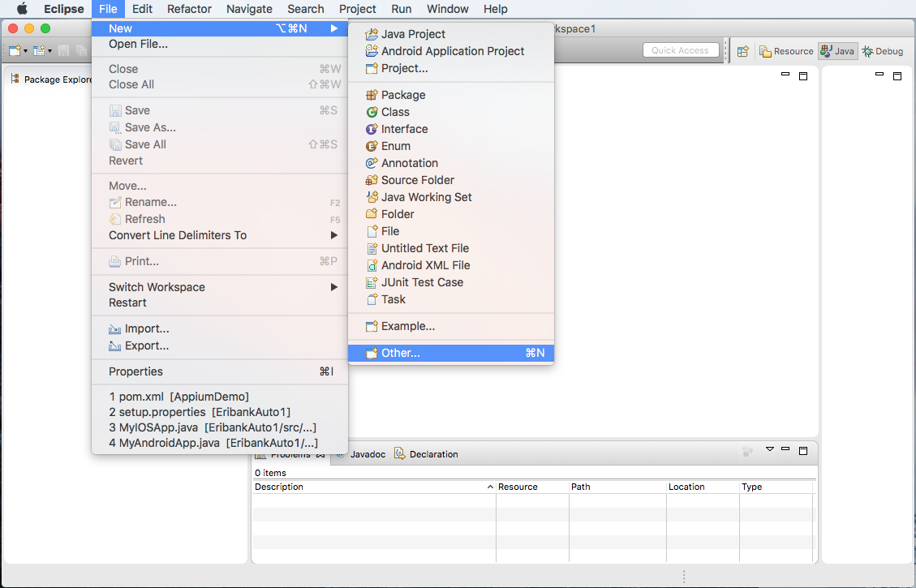Open the Edit menu
Image resolution: width=916 pixels, height=588 pixels.
(x=142, y=9)
